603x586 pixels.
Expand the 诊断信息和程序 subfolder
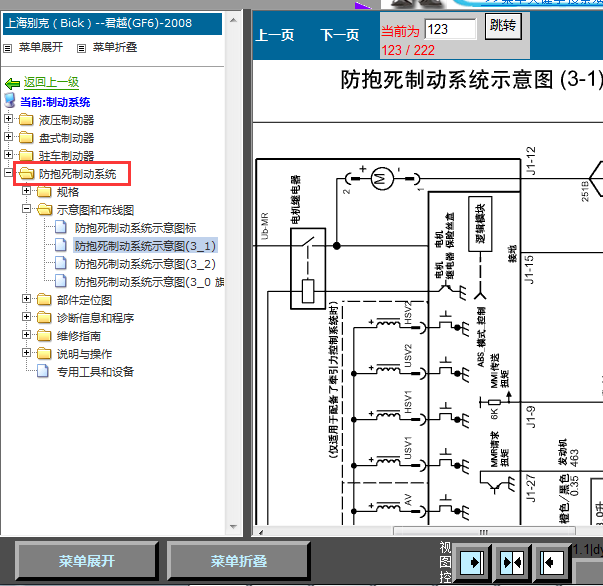[26, 316]
